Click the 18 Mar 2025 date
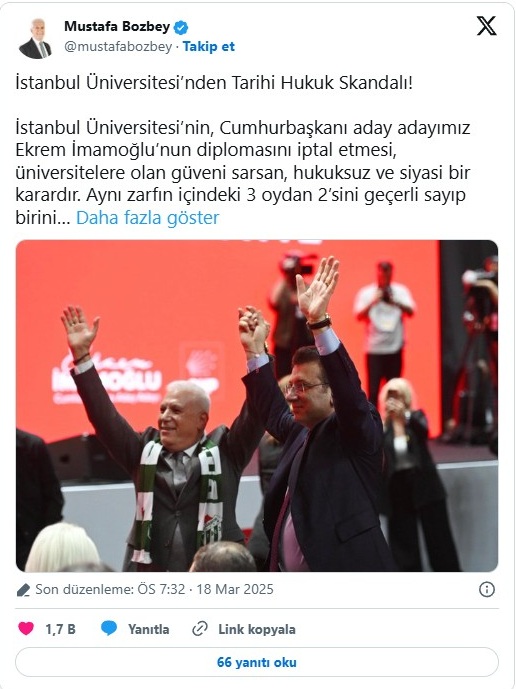 (235, 589)
